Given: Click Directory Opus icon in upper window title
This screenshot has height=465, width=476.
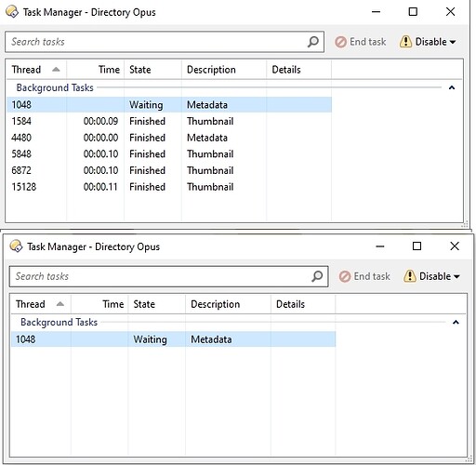Looking at the screenshot, I should [x=12, y=12].
